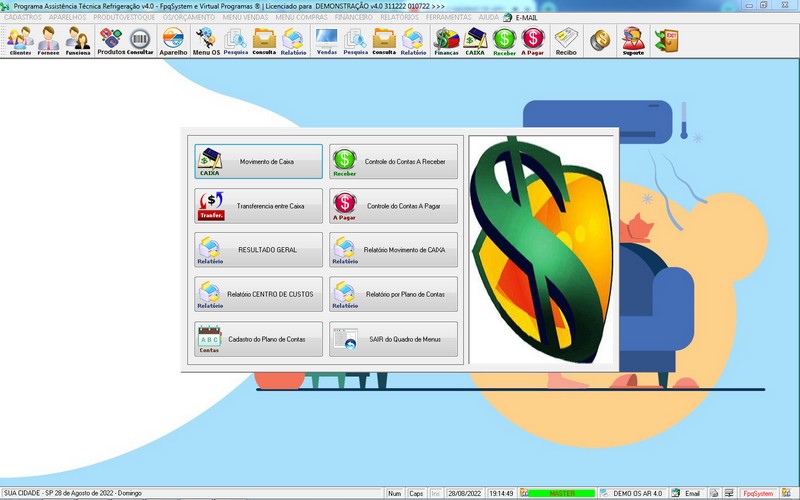Click the Aparelho toolbar icon

click(x=173, y=41)
